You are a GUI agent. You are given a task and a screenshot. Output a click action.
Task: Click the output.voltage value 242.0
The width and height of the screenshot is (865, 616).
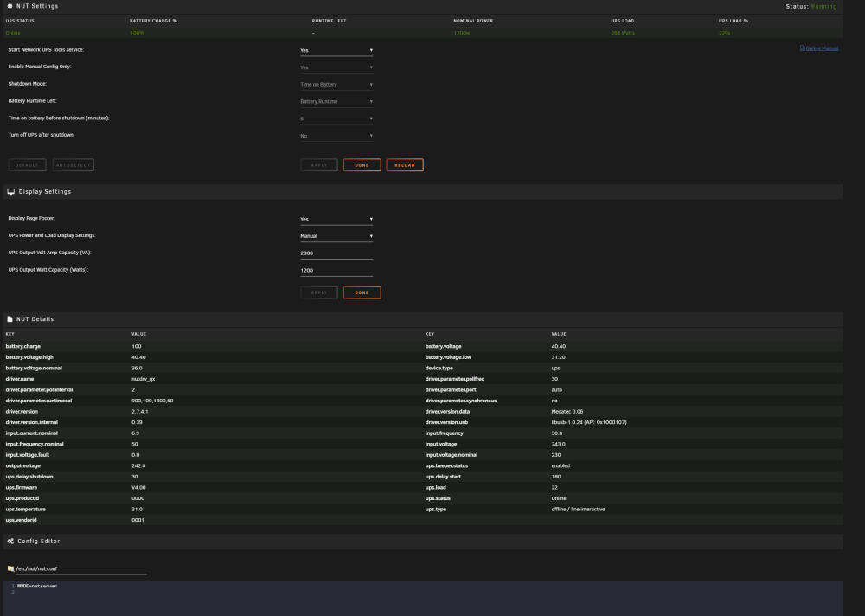point(138,465)
